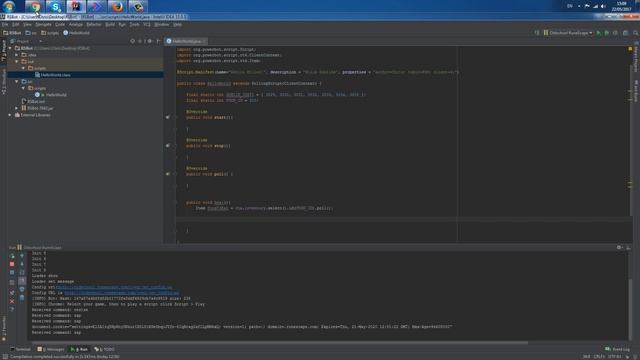The width and height of the screenshot is (640, 360).
Task: Click the Debug button in toolbar
Action: 607,33
